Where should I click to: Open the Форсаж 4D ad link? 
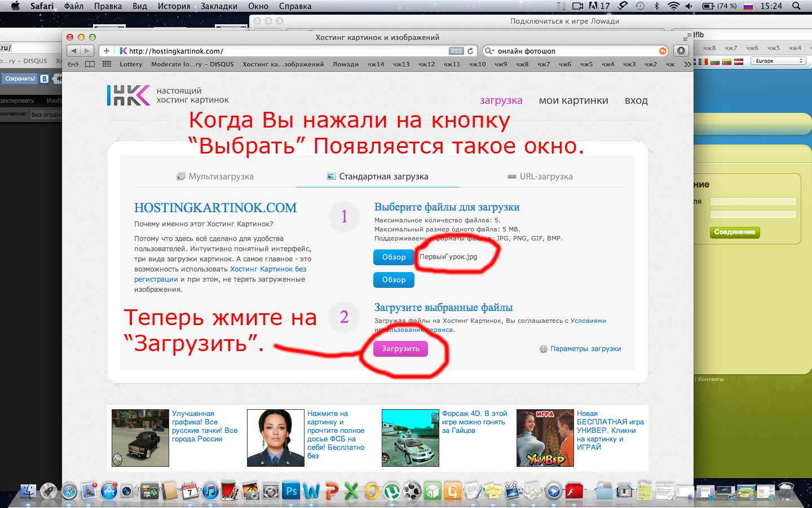click(x=474, y=422)
